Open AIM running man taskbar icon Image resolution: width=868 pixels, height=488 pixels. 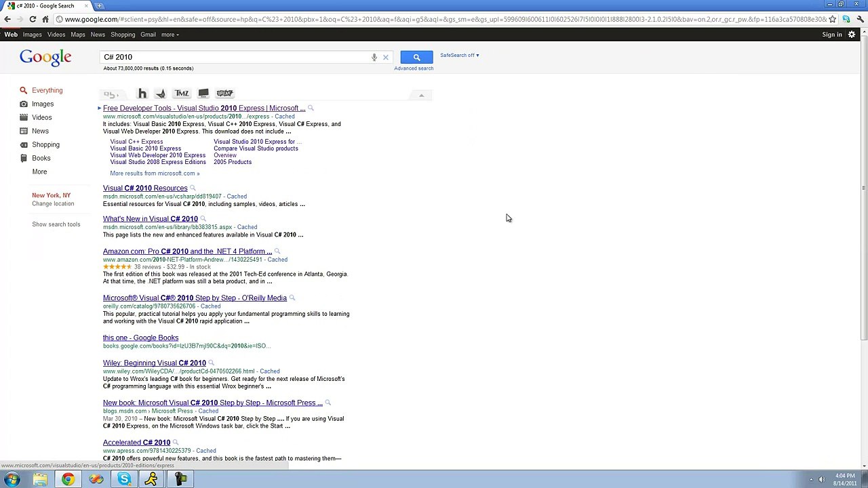pyautogui.click(x=151, y=479)
